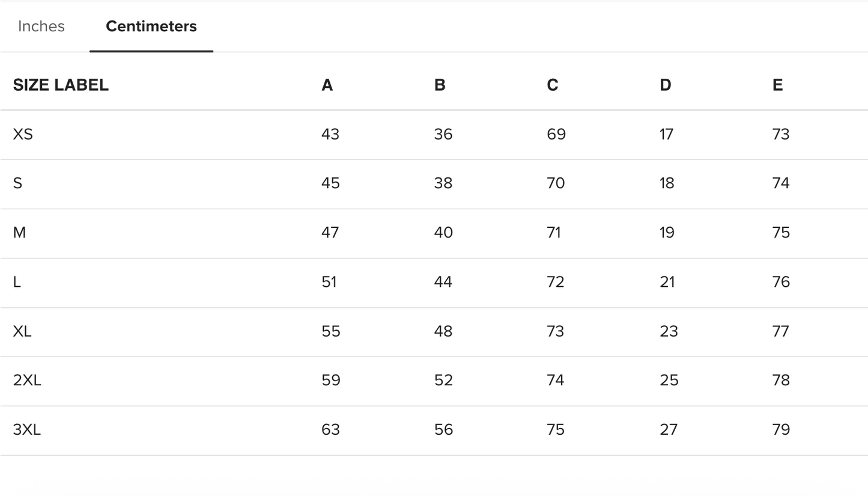Click column B header
Screen dimensions: 868x496
[440, 85]
